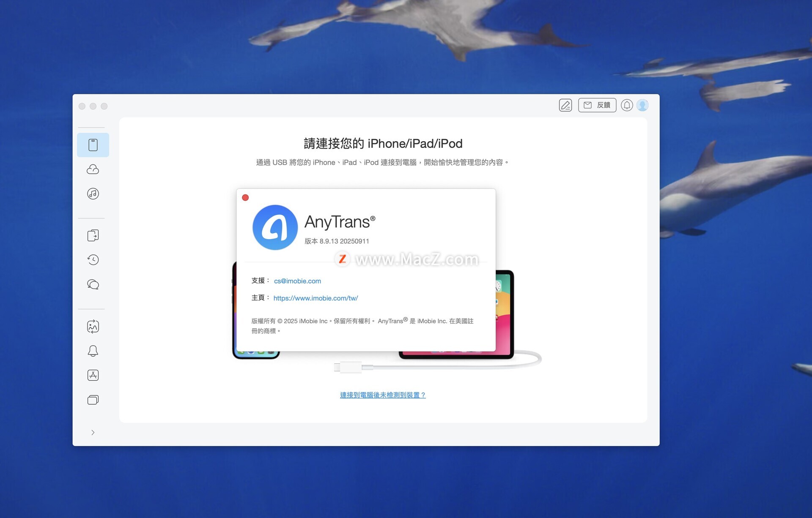Click the 主頁： label in about dialog
This screenshot has width=812, height=518.
click(x=261, y=298)
